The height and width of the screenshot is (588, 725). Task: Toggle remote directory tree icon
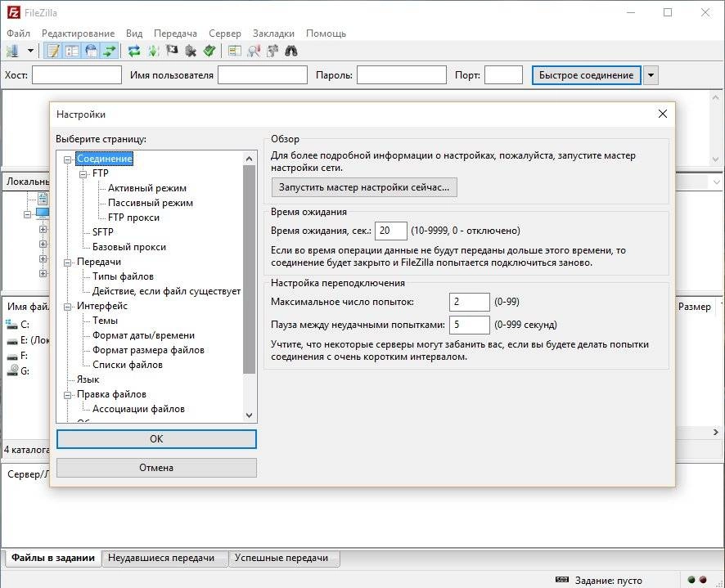(91, 51)
